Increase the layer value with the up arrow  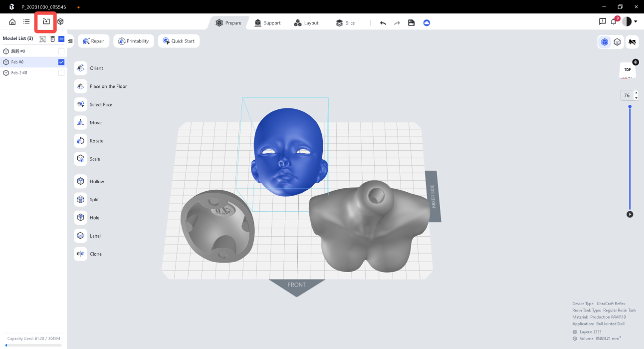pyautogui.click(x=636, y=93)
